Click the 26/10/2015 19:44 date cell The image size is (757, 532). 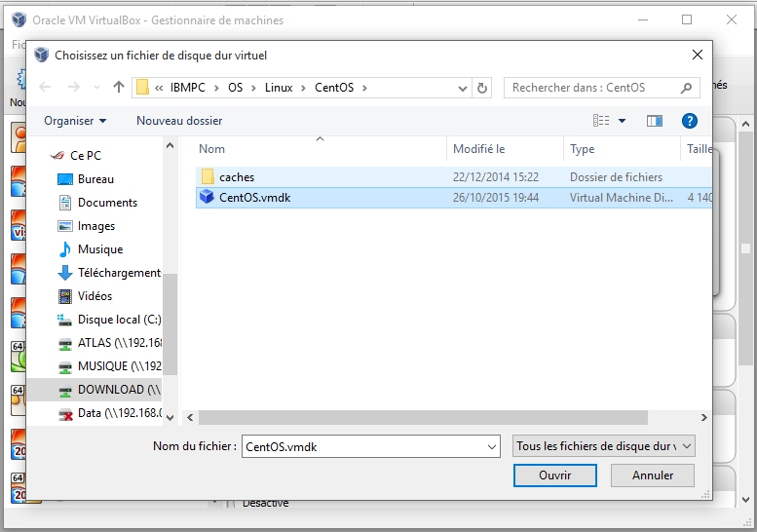point(495,198)
